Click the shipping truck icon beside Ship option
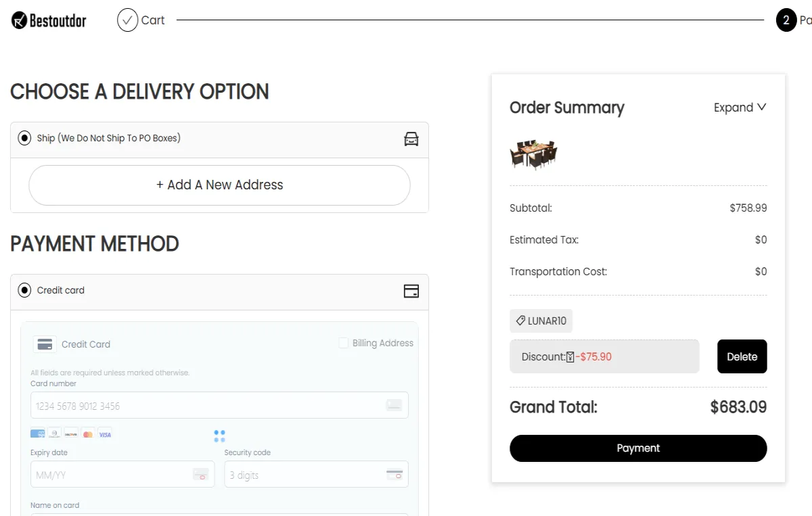Image resolution: width=812 pixels, height=516 pixels. 411,137
